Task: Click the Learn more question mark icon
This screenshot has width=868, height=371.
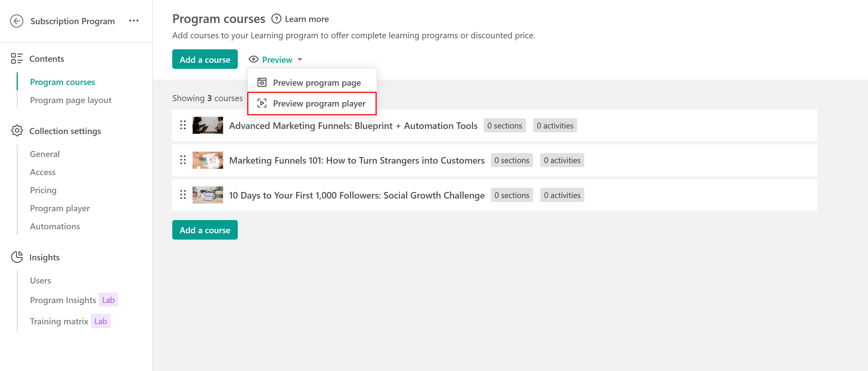Action: [x=276, y=19]
